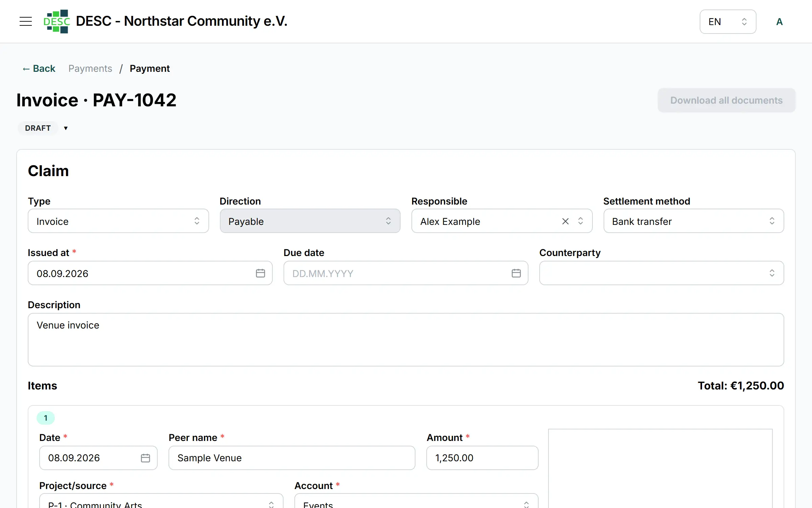The height and width of the screenshot is (508, 812).
Task: Click the DESC logo
Action: [57, 21]
